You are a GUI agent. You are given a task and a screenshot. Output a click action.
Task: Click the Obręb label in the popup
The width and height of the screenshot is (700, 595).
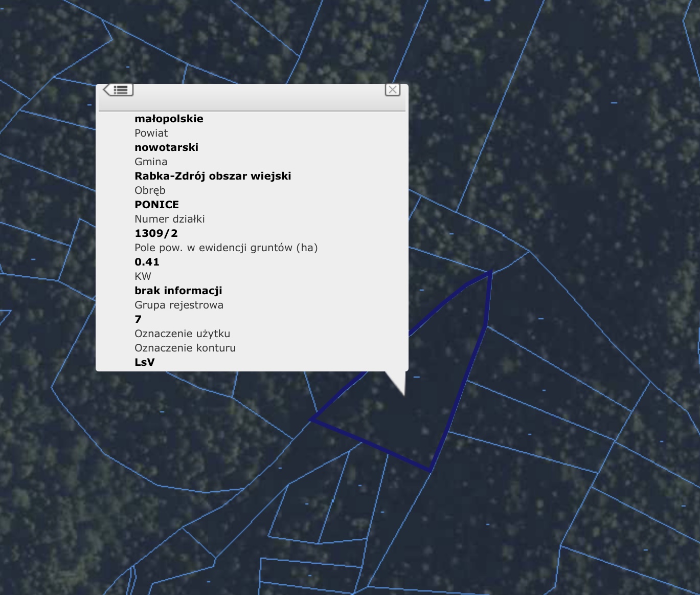(150, 190)
